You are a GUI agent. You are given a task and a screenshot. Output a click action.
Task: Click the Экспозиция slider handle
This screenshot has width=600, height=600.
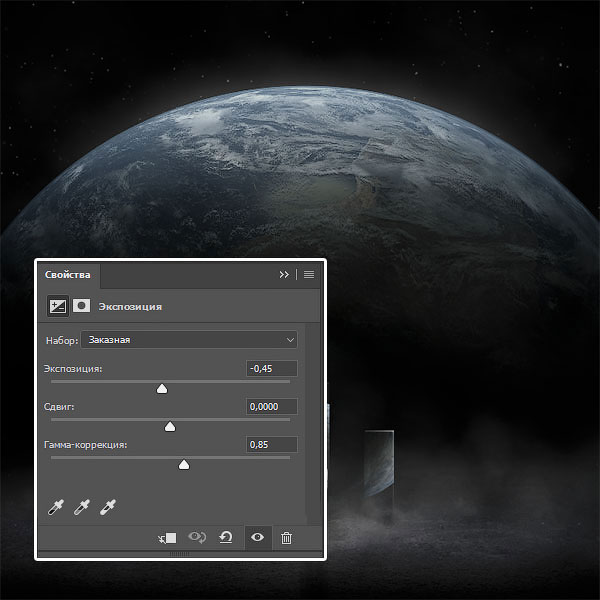coord(162,389)
